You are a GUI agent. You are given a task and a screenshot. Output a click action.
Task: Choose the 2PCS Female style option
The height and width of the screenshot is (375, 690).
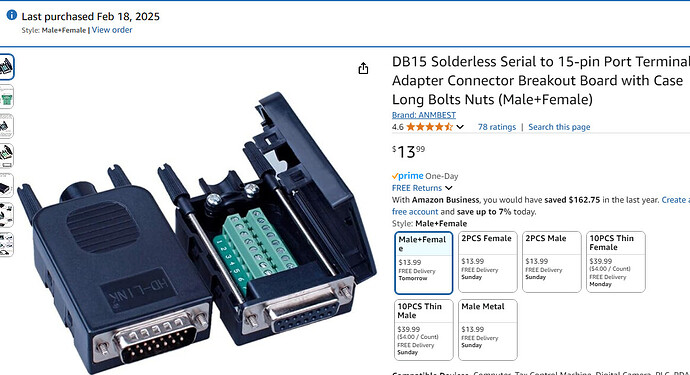[x=488, y=261]
